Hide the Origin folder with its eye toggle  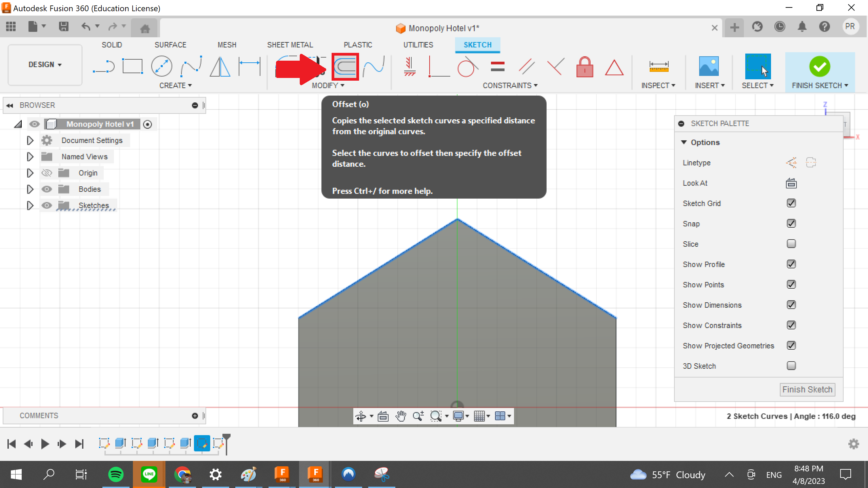pos(47,173)
